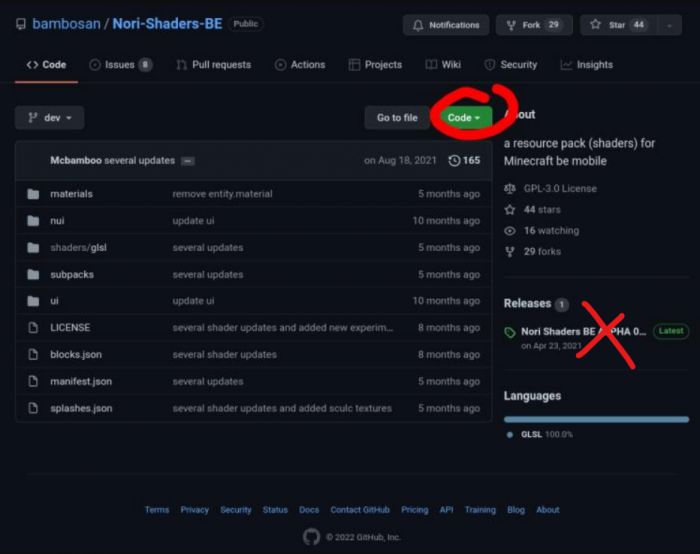This screenshot has height=554, width=700.
Task: Open the Releases heading link
Action: (527, 304)
